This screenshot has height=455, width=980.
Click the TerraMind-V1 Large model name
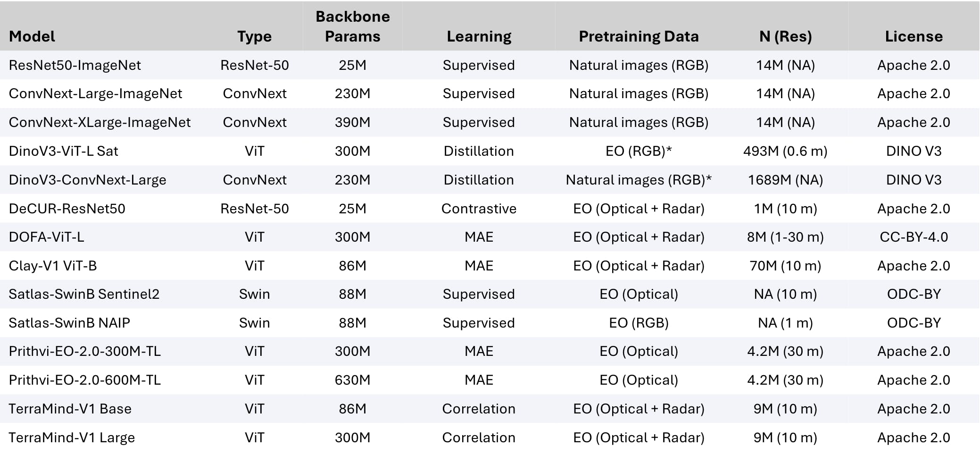[72, 438]
